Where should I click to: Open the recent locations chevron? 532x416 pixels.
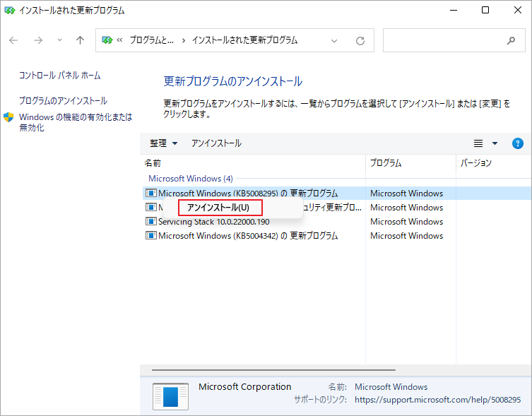click(x=60, y=40)
